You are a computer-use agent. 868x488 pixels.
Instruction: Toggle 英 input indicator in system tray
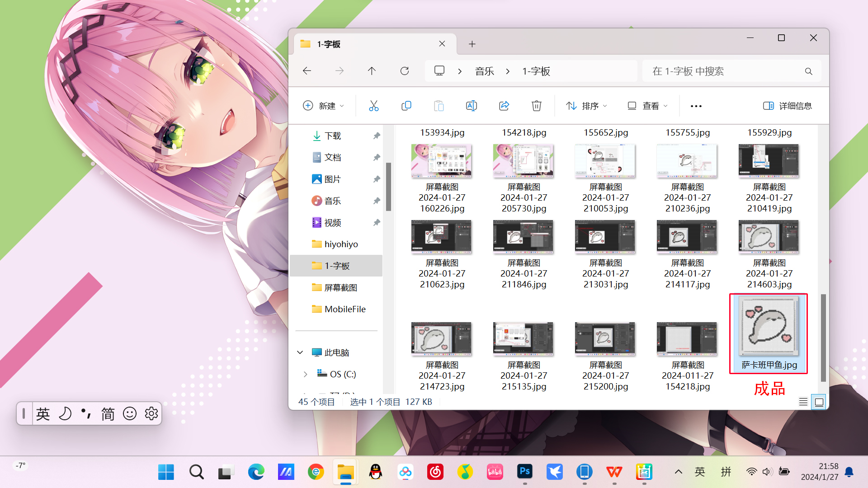700,472
